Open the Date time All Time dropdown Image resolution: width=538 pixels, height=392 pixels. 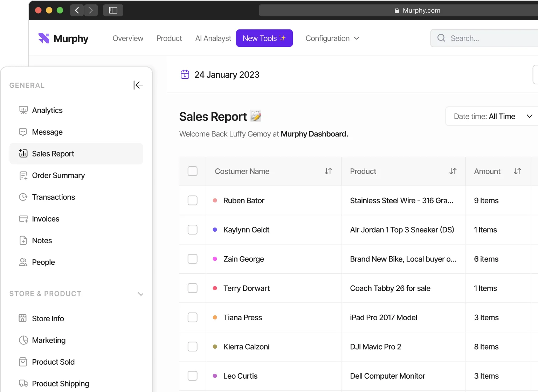pyautogui.click(x=492, y=116)
